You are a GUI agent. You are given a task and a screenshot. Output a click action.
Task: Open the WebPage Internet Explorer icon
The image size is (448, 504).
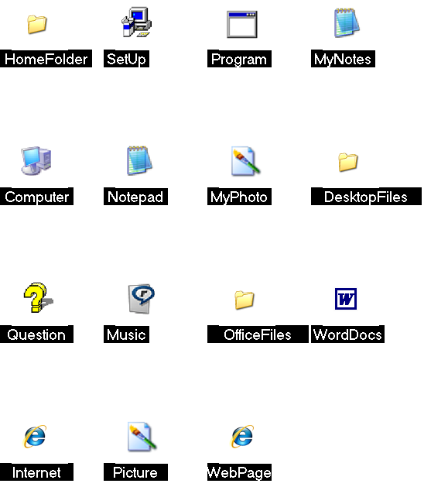pos(242,436)
